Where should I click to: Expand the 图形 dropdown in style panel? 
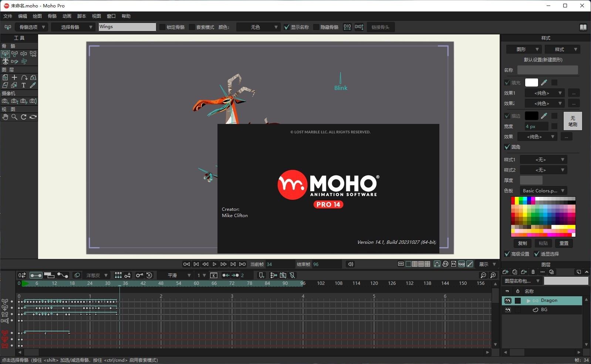(524, 49)
